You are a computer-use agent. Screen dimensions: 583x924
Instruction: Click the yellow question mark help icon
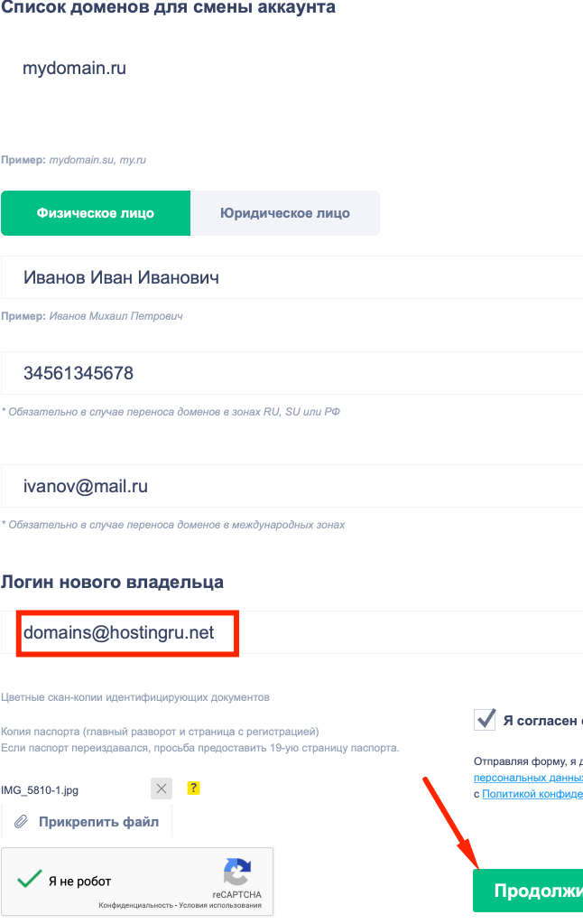(193, 789)
